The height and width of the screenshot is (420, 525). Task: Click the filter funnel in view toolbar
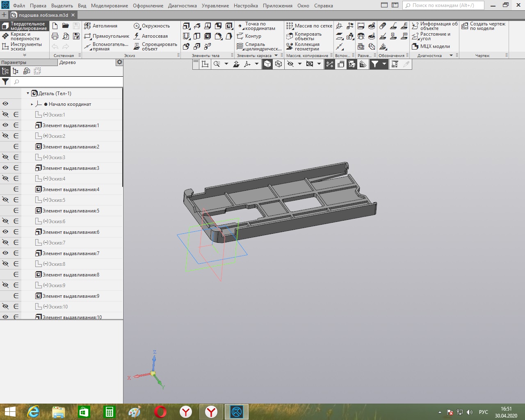pos(375,64)
